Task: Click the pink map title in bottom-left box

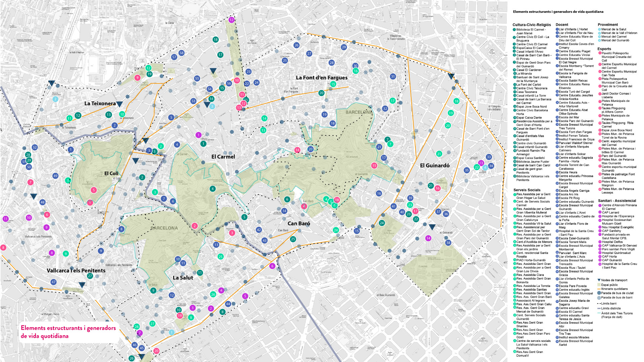Action: click(68, 332)
